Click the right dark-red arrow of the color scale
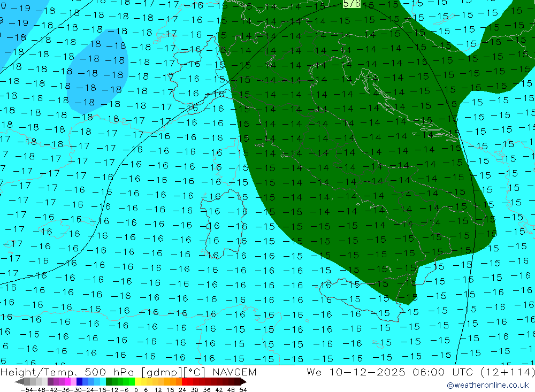535x392 pixels. tap(243, 382)
